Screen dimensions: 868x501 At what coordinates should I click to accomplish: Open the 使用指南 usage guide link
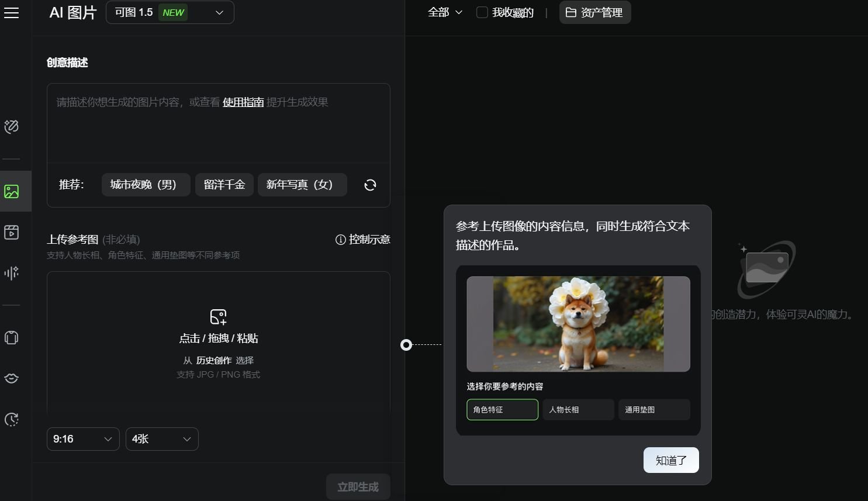pyautogui.click(x=243, y=101)
